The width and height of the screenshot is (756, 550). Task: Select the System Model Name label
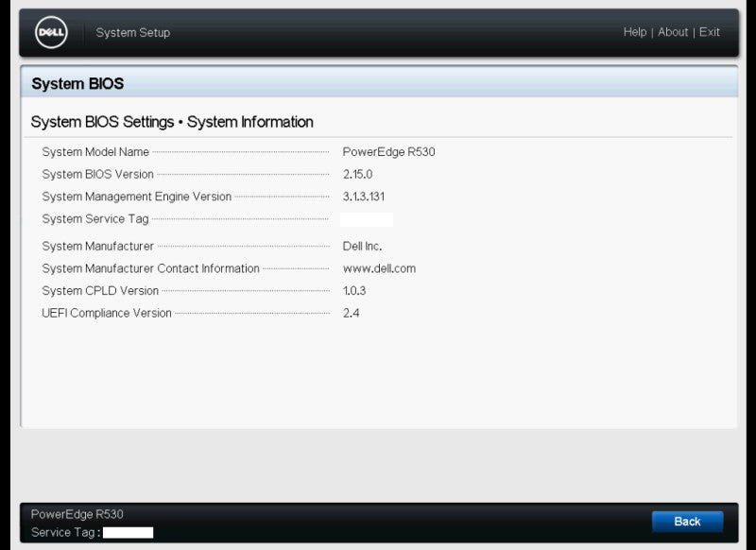[x=95, y=152]
